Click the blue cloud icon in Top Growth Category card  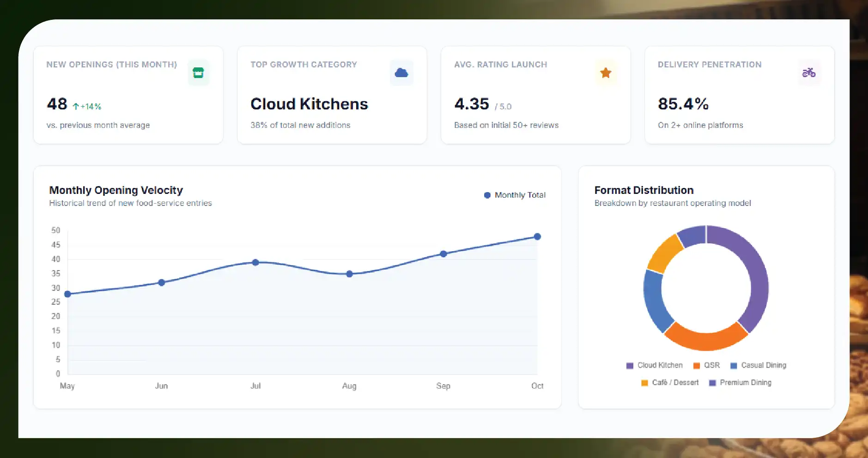coord(401,72)
